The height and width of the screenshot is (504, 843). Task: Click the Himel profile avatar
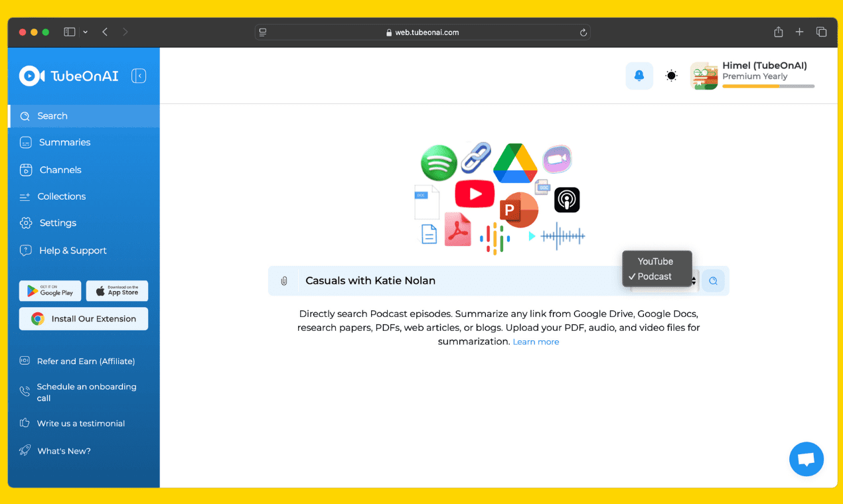(x=704, y=76)
